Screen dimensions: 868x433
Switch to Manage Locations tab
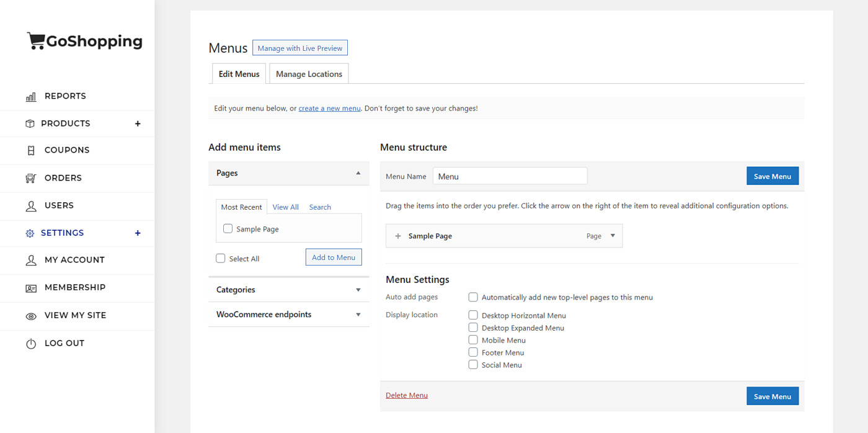[x=309, y=74]
